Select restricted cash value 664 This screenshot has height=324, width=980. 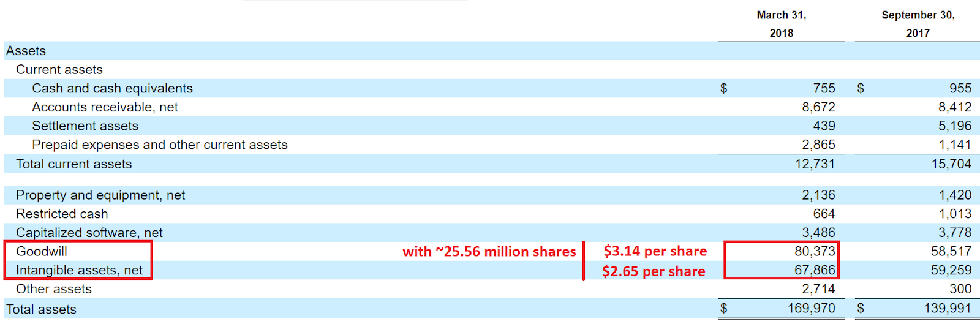point(824,214)
